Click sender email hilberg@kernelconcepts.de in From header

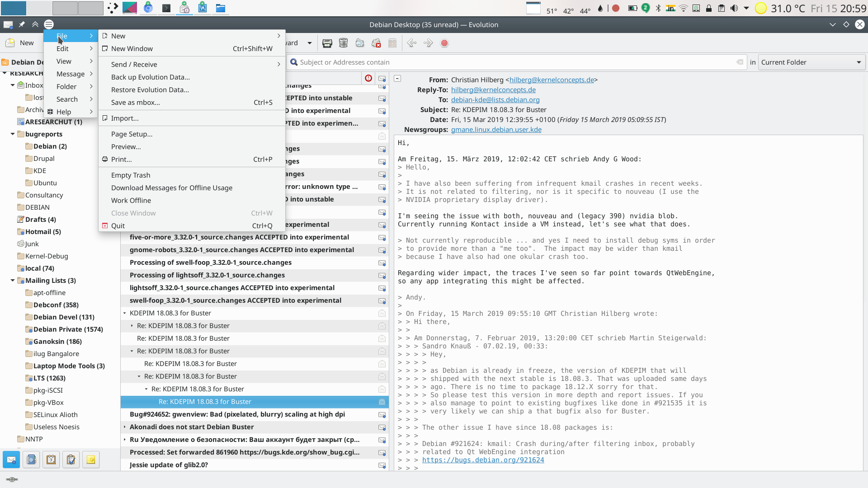click(x=552, y=80)
